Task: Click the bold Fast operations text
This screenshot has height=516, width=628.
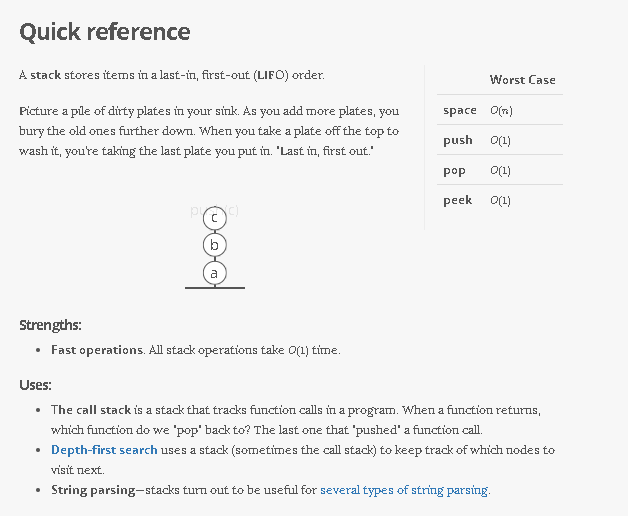Action: (x=97, y=350)
